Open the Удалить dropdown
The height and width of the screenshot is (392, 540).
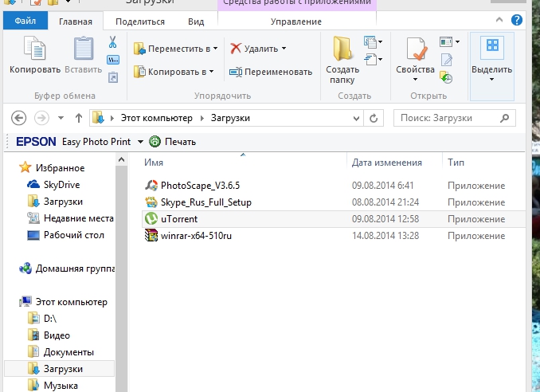[x=284, y=49]
